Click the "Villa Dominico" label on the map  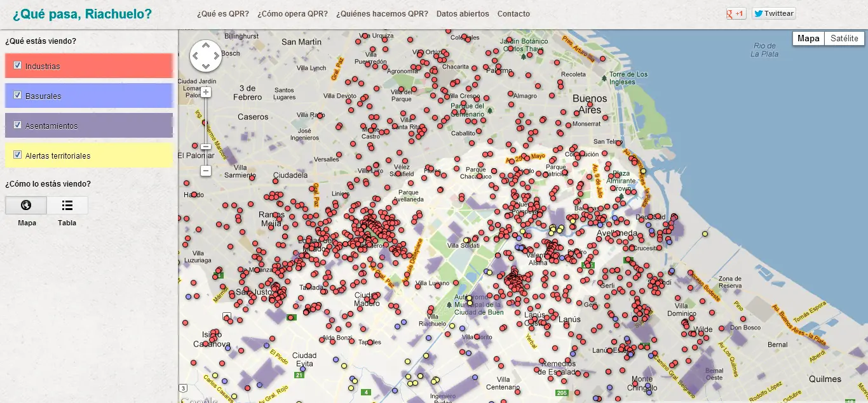[682, 310]
